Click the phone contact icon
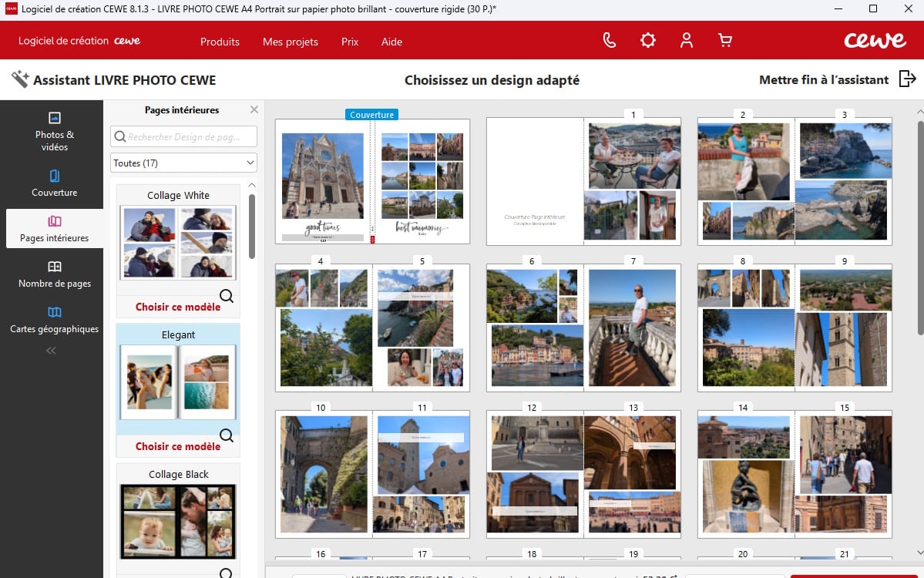This screenshot has height=578, width=924. pos(610,40)
